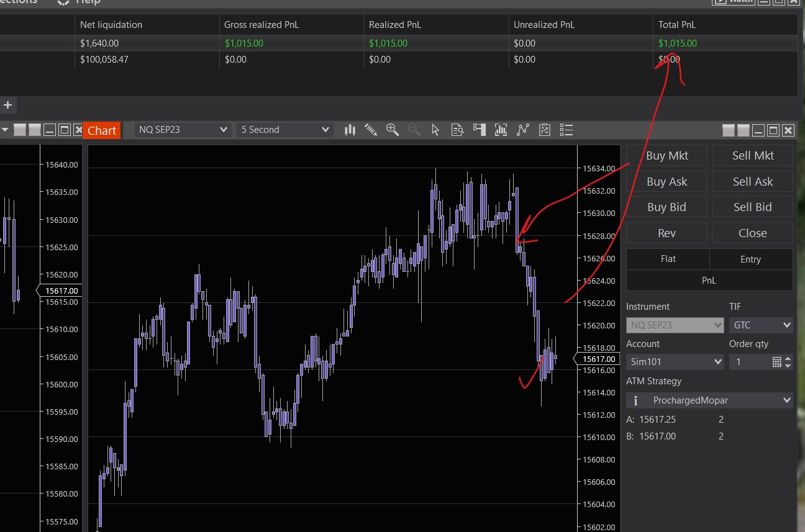
Task: Open the 5 Second interval dropdown
Action: tap(284, 130)
